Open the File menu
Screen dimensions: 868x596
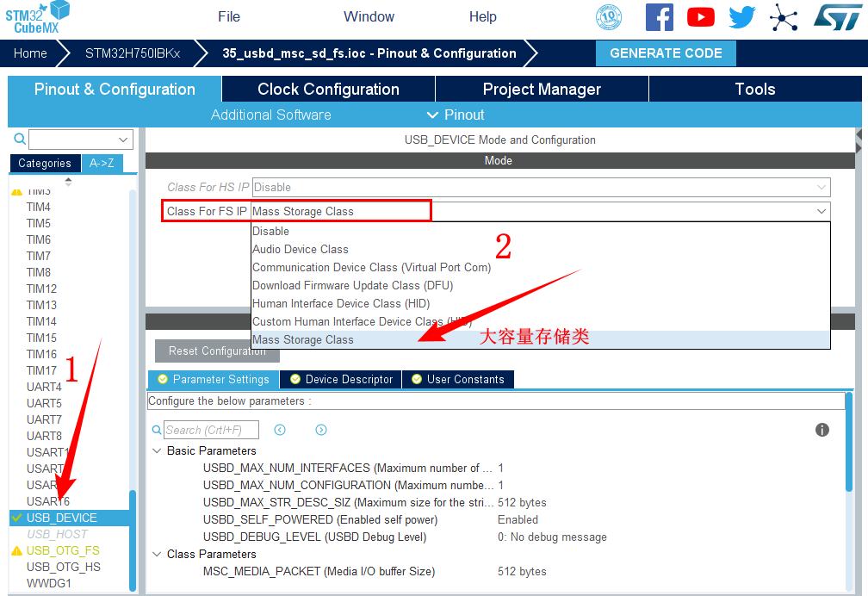pyautogui.click(x=229, y=17)
